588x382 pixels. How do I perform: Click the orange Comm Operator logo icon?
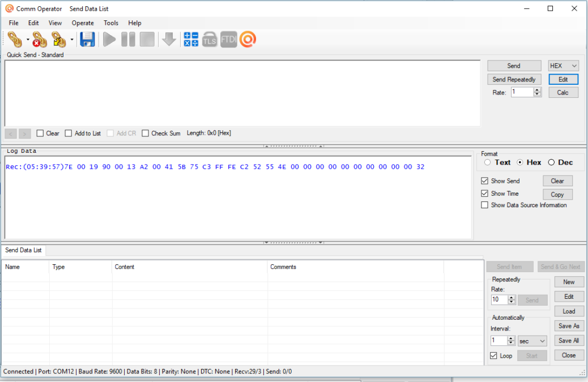(x=248, y=40)
